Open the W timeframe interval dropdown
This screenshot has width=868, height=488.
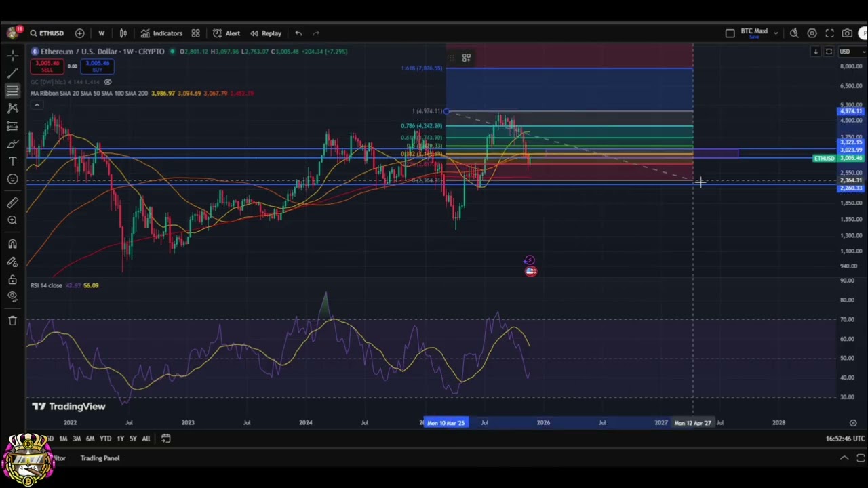tap(101, 33)
